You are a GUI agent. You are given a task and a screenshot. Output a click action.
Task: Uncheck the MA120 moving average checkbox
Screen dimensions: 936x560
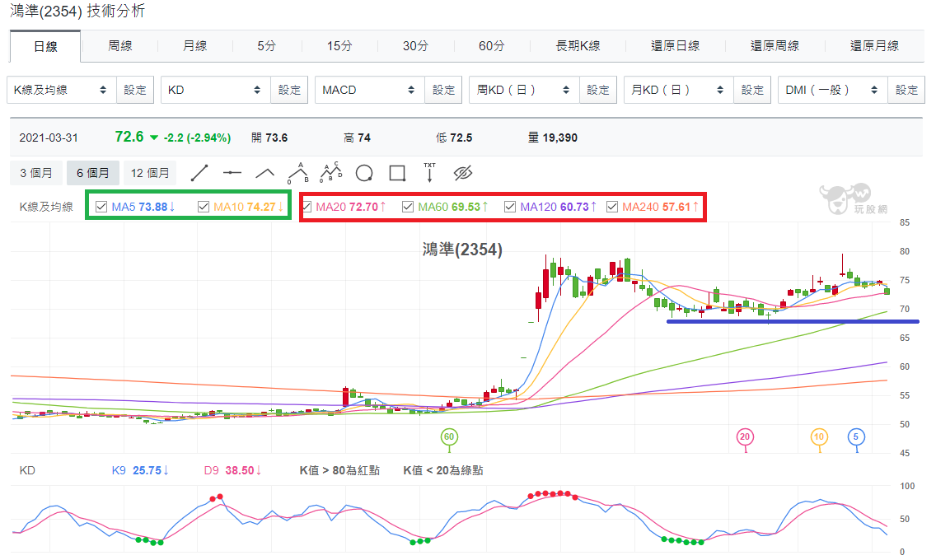pos(510,207)
